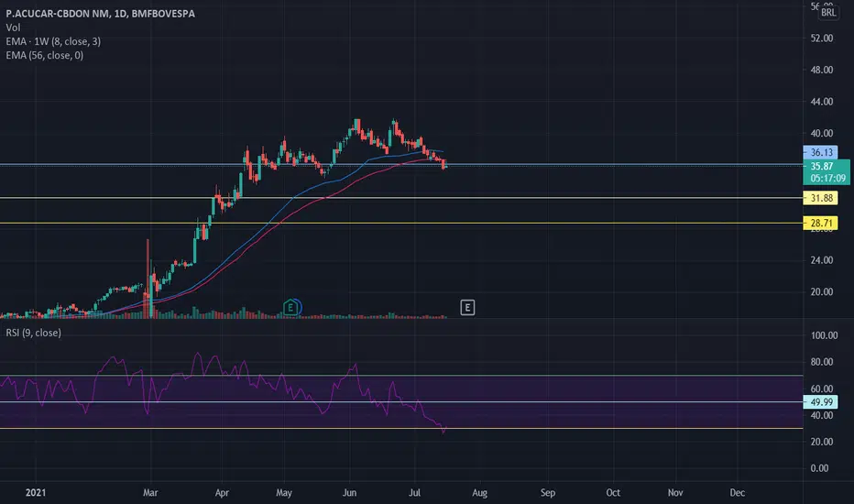Click the Vol indicator label

click(13, 27)
